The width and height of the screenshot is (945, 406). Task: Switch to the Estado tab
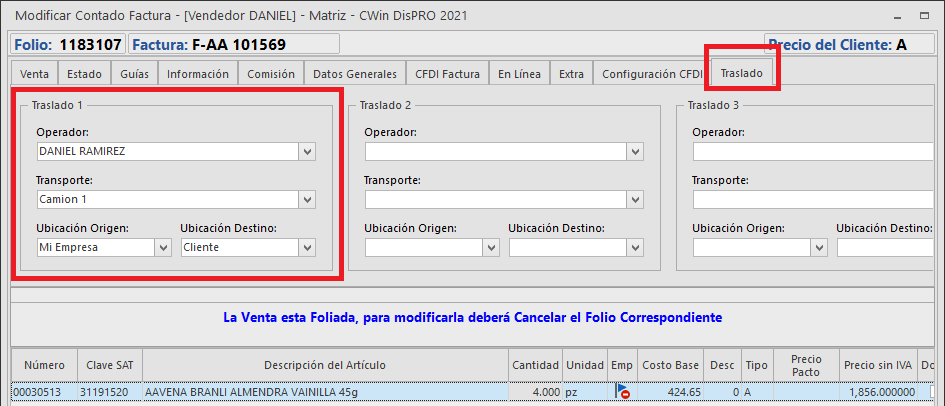click(x=84, y=74)
